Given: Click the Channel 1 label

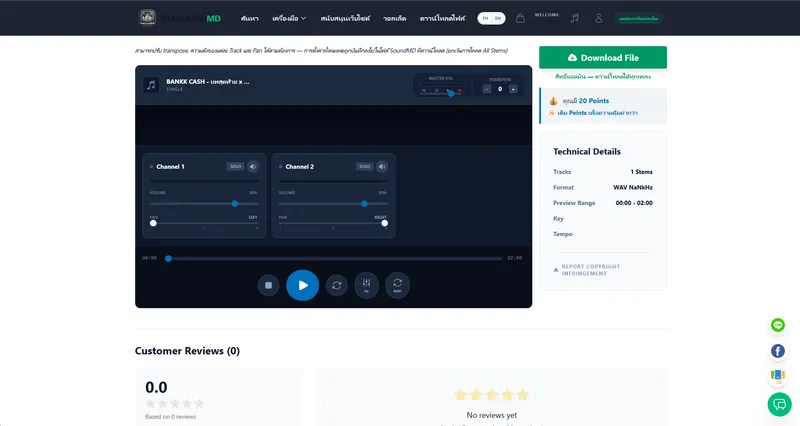Looking at the screenshot, I should click(170, 166).
